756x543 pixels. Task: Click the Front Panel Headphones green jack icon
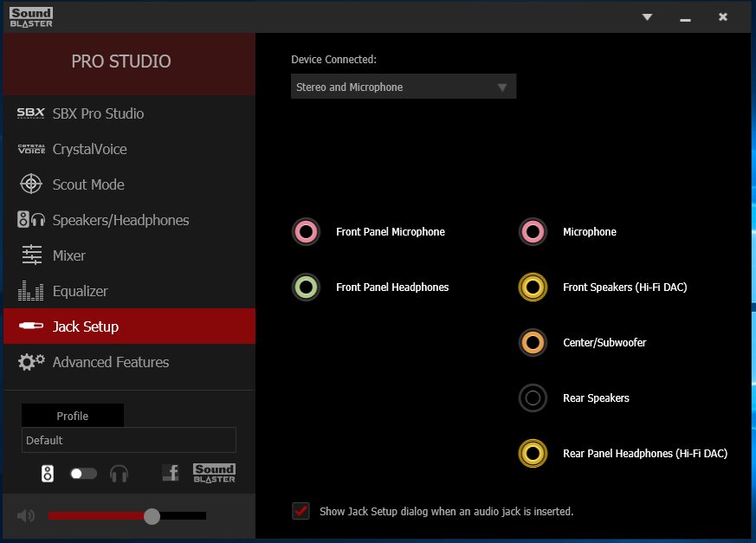307,288
